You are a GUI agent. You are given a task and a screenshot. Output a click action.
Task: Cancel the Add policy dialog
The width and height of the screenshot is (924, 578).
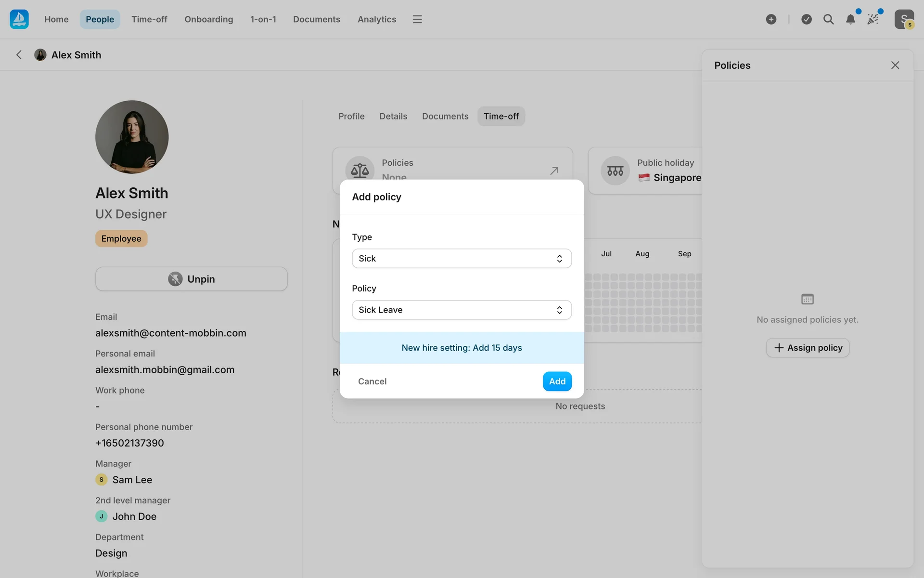372,381
